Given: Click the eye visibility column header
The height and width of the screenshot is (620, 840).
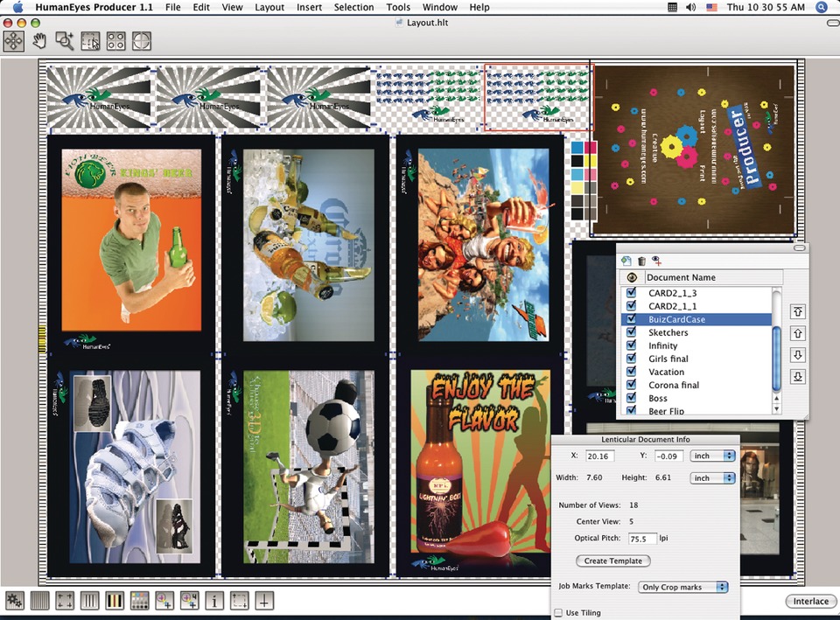Looking at the screenshot, I should (x=632, y=277).
